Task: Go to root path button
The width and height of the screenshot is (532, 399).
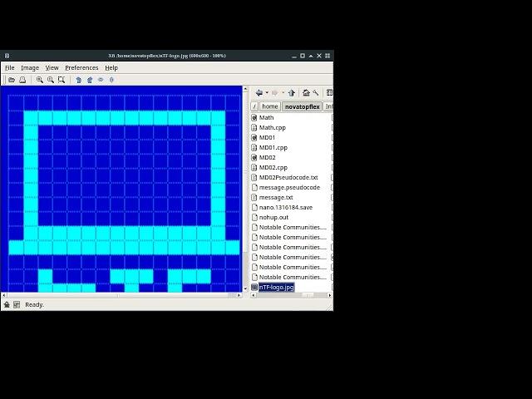Action: point(254,106)
